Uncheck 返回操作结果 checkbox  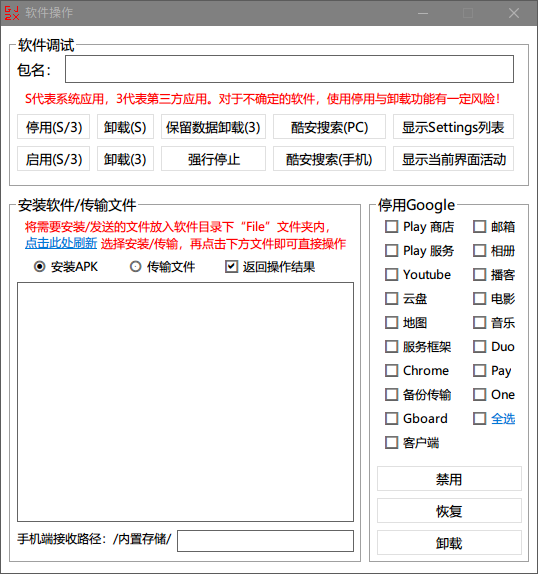(231, 266)
